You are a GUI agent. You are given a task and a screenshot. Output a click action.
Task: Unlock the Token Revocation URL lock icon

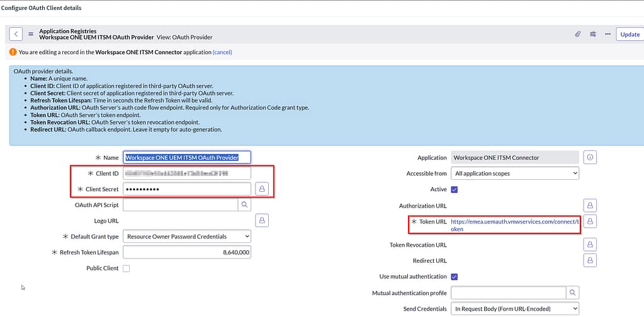pyautogui.click(x=590, y=245)
